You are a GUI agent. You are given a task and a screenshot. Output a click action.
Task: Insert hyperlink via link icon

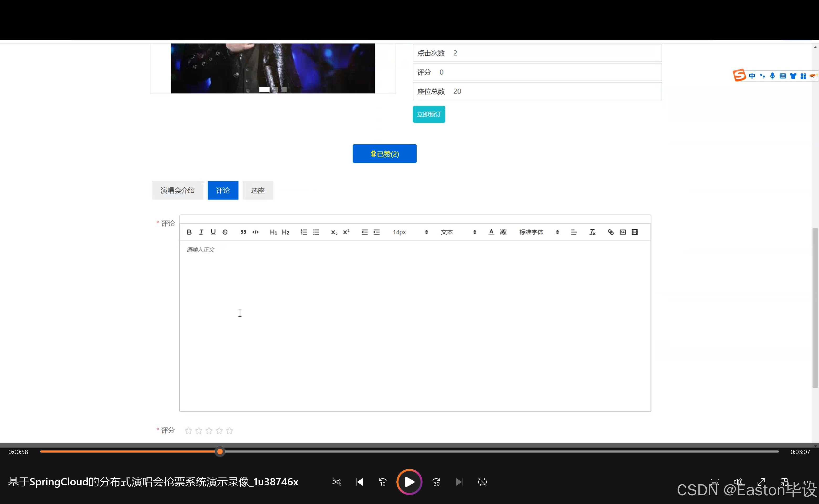pyautogui.click(x=610, y=232)
